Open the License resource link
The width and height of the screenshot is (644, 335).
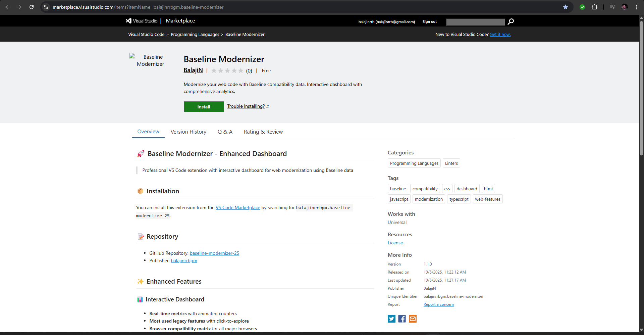point(395,243)
